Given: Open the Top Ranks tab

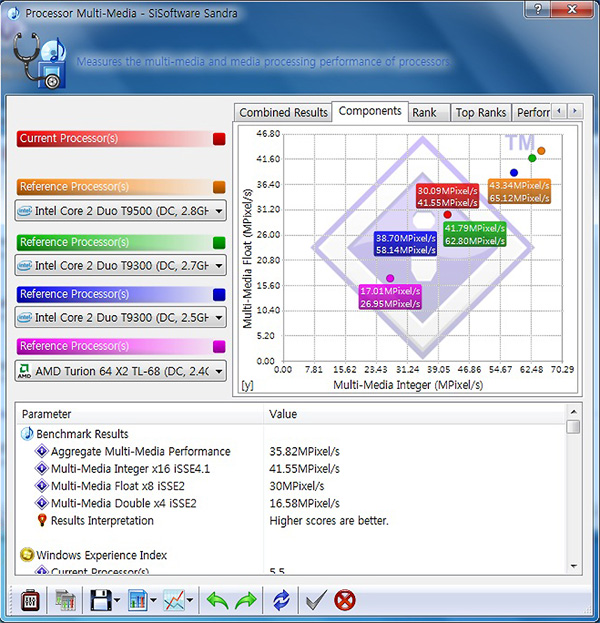Looking at the screenshot, I should pyautogui.click(x=481, y=112).
